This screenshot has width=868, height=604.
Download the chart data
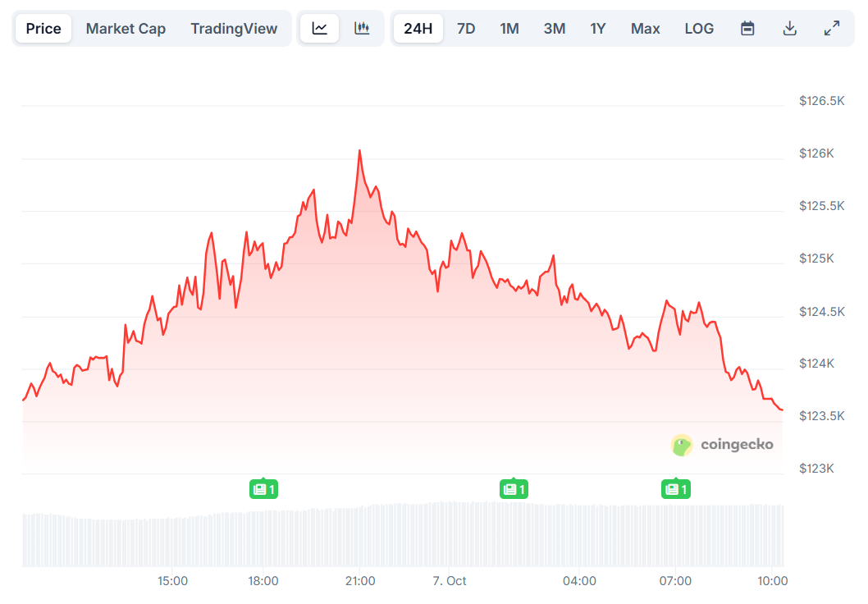tap(789, 27)
